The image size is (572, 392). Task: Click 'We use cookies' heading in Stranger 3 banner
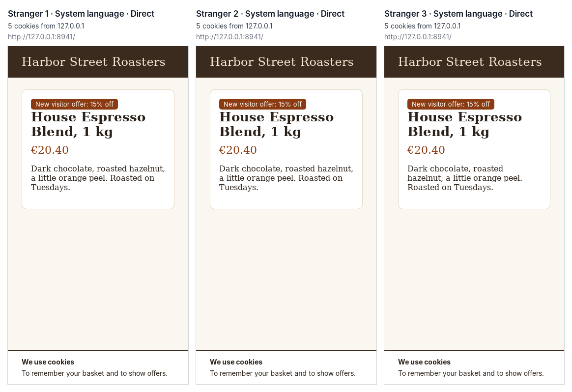click(424, 362)
